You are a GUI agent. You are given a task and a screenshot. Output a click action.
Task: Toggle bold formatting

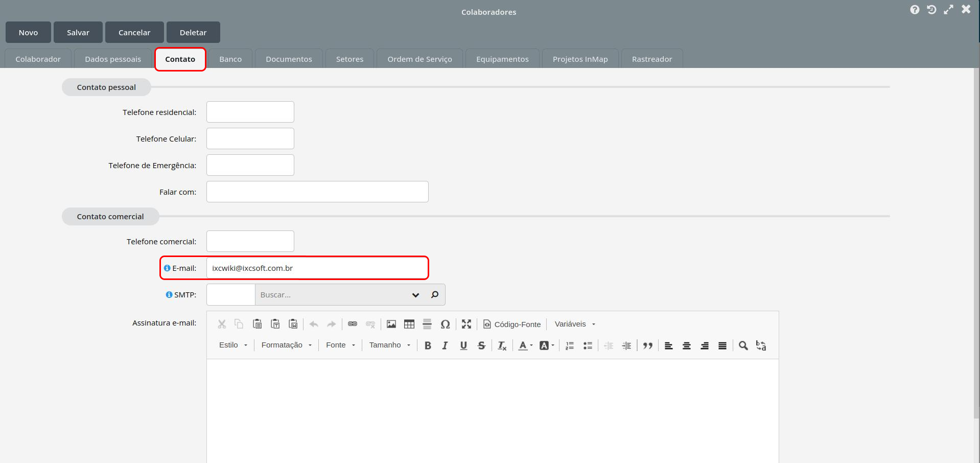(428, 345)
